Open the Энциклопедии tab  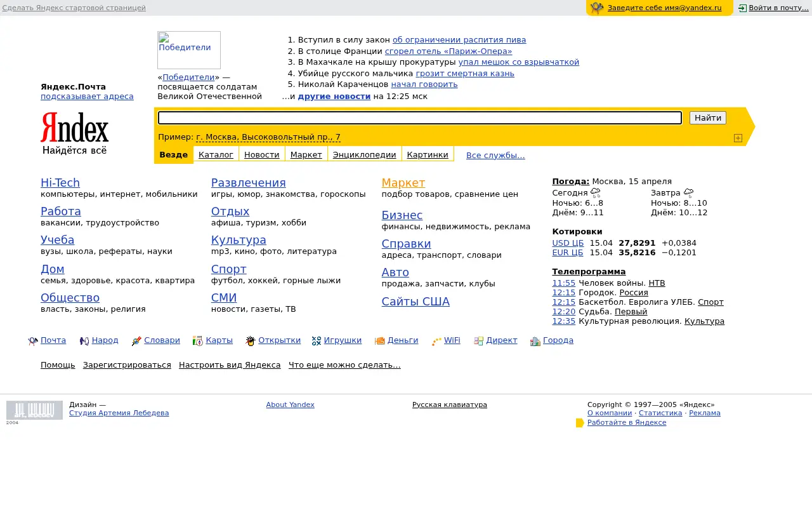pyautogui.click(x=365, y=155)
